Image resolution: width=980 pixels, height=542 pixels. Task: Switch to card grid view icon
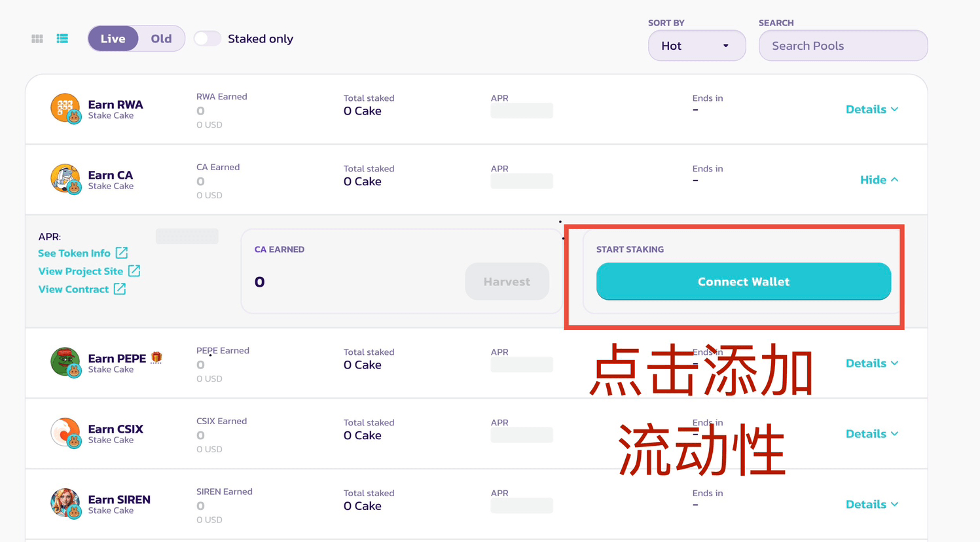click(x=37, y=39)
